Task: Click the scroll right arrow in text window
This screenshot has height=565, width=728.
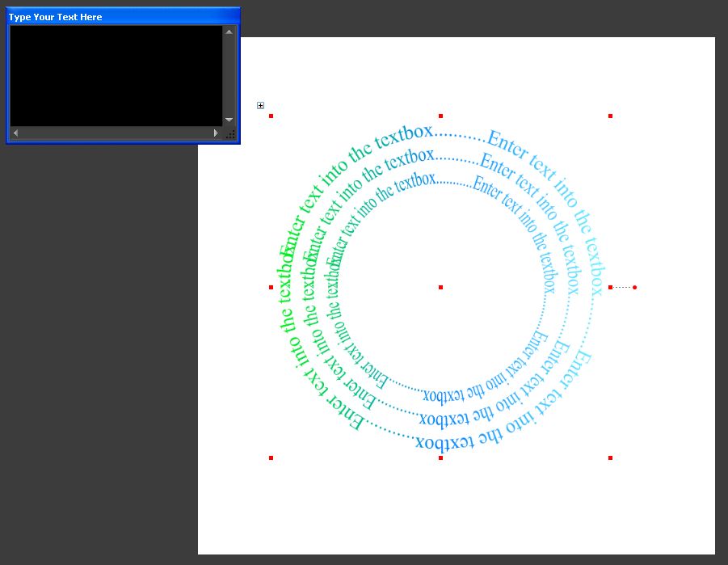Action: tap(216, 133)
